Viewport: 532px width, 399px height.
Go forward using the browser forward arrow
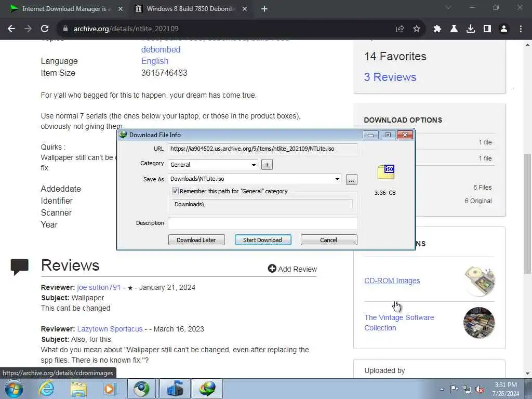28,29
